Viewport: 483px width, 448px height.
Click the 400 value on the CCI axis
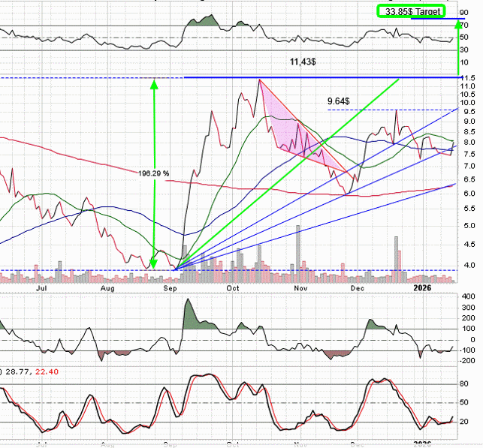[469, 296]
